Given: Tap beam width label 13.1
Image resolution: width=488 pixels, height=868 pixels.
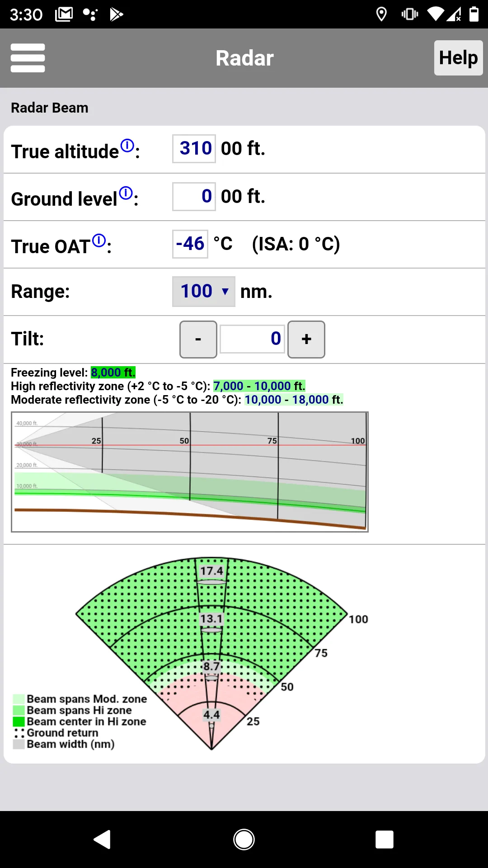Looking at the screenshot, I should (211, 618).
